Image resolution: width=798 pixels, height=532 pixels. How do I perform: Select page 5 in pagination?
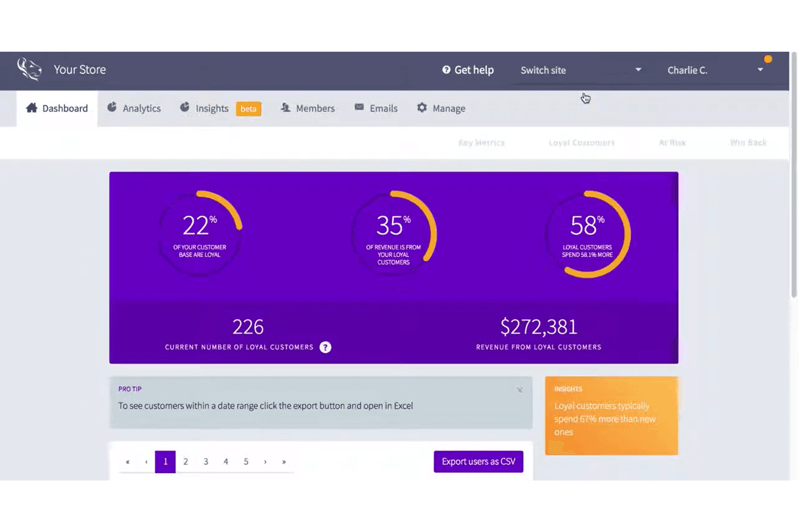point(246,462)
